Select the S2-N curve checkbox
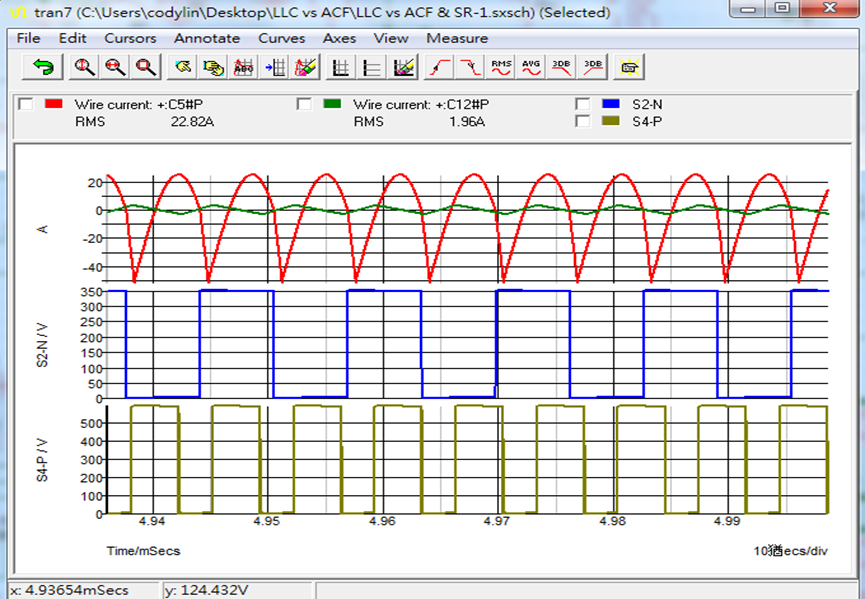The height and width of the screenshot is (599, 865). click(x=582, y=104)
